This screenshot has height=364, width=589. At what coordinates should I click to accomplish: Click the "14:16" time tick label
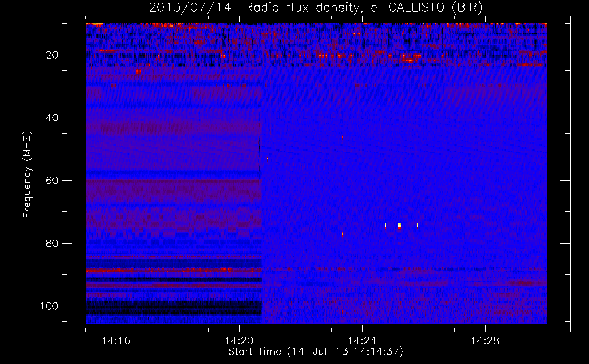(x=116, y=341)
